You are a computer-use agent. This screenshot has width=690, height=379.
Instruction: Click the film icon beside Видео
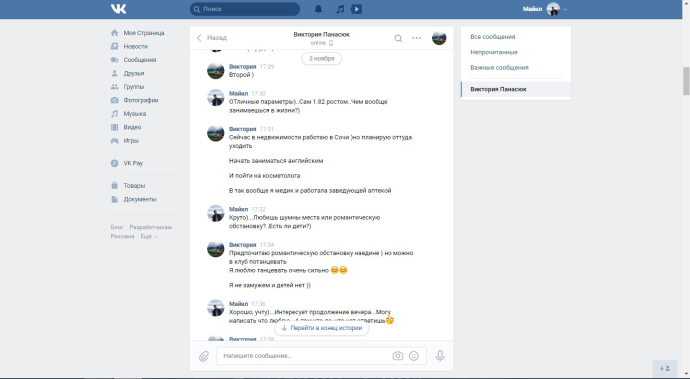coord(114,127)
